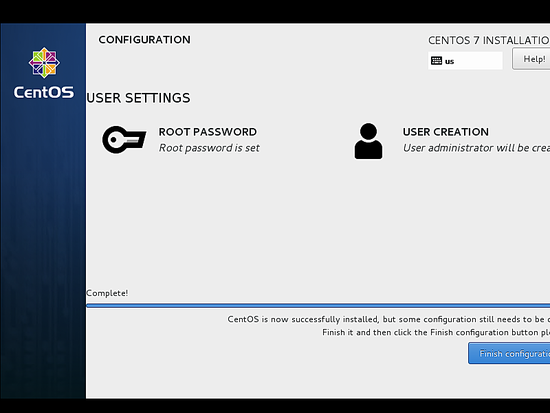Viewport: 550px width, 413px height.
Task: Click the Finish configuration button
Action: [509, 353]
